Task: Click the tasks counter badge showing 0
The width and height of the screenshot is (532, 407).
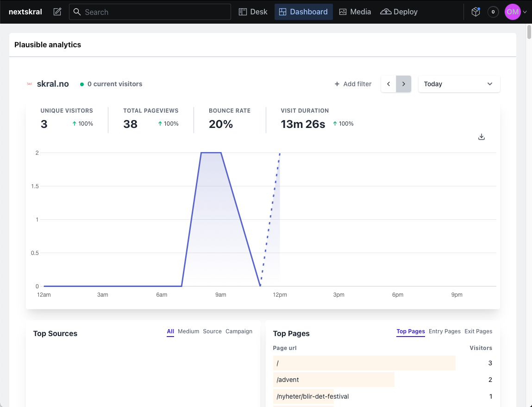Action: pyautogui.click(x=493, y=12)
